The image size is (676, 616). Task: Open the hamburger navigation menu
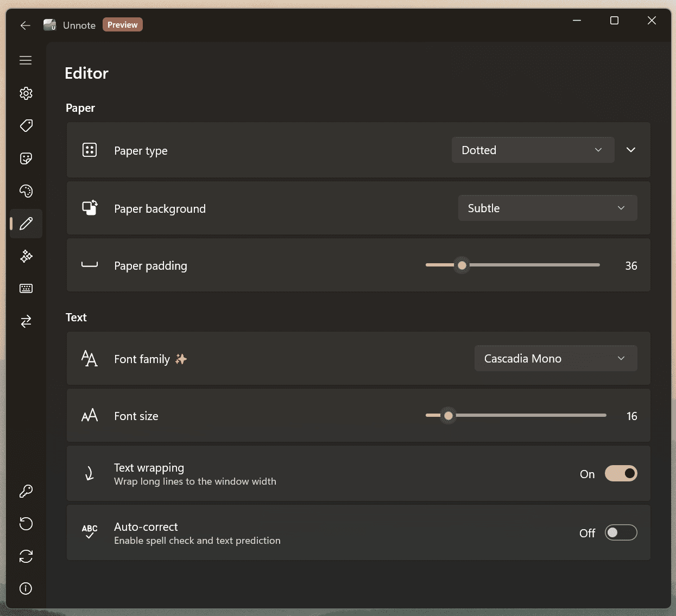[26, 60]
